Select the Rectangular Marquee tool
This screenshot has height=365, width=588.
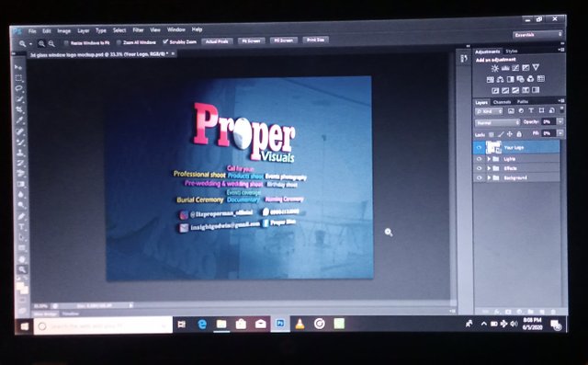(x=18, y=78)
